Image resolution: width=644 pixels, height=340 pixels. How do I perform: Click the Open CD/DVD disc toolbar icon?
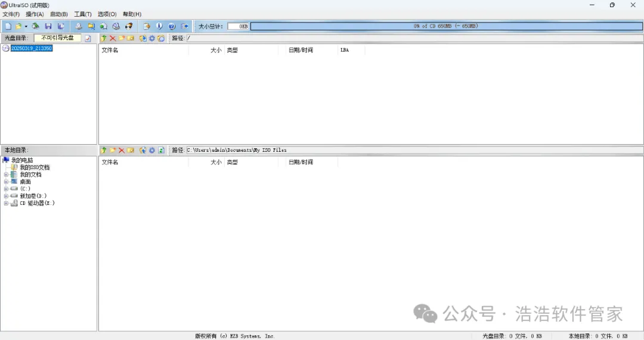tap(36, 26)
